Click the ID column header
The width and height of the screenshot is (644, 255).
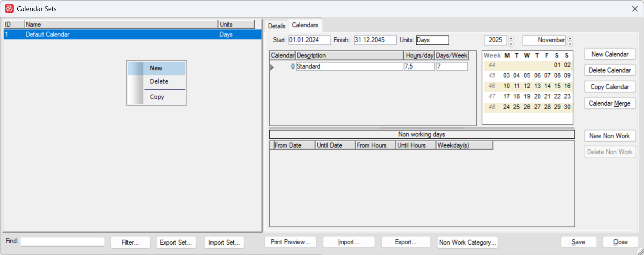pos(14,24)
